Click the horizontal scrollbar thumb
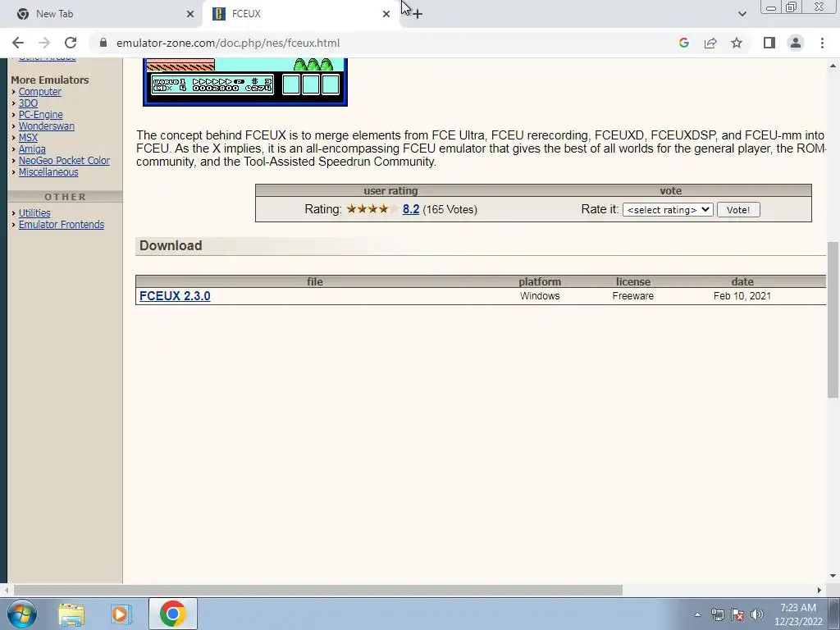The image size is (840, 630). [x=317, y=590]
